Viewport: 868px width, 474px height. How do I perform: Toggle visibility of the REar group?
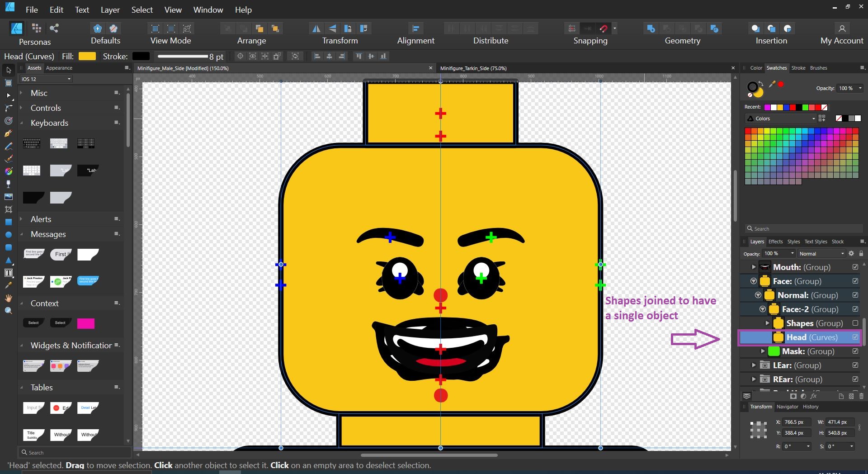pyautogui.click(x=855, y=379)
